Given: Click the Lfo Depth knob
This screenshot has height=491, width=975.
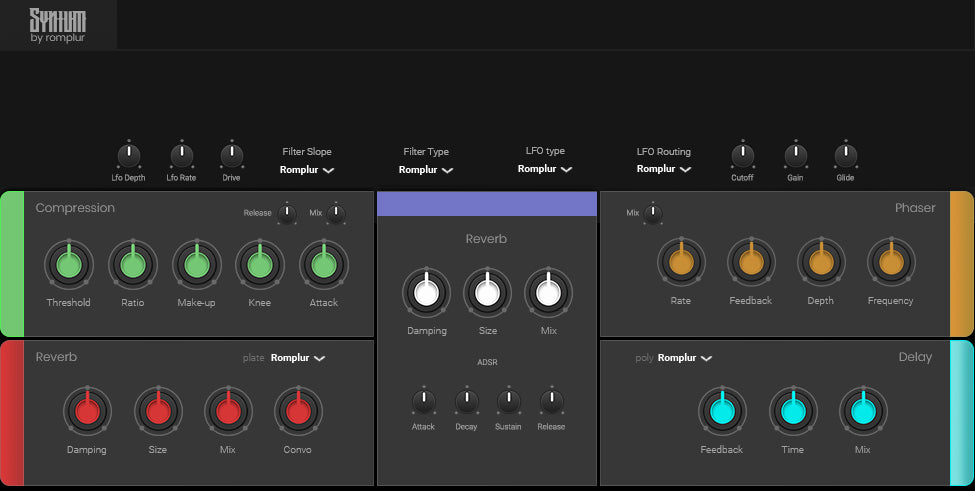Looking at the screenshot, I should (x=129, y=156).
